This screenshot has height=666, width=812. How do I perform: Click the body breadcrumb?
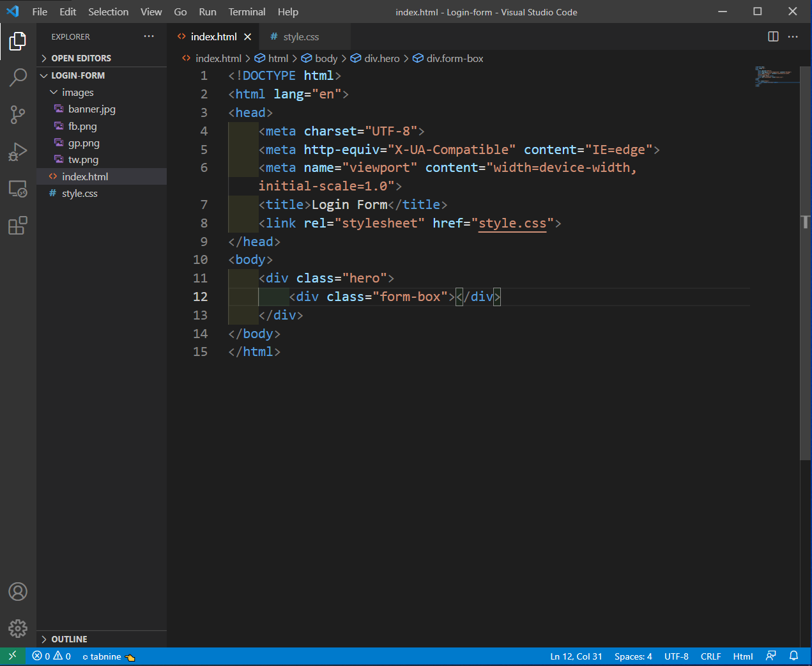click(x=319, y=58)
